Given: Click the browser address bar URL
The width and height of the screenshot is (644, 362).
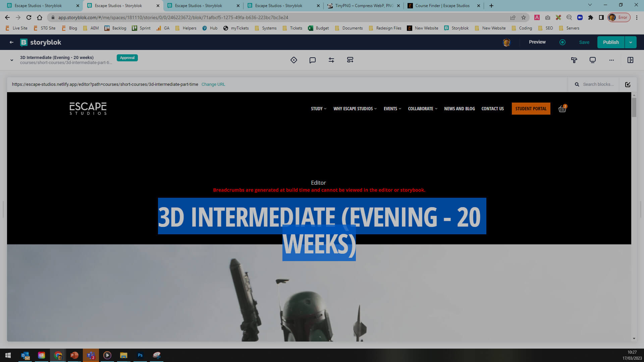Looking at the screenshot, I should (x=173, y=17).
